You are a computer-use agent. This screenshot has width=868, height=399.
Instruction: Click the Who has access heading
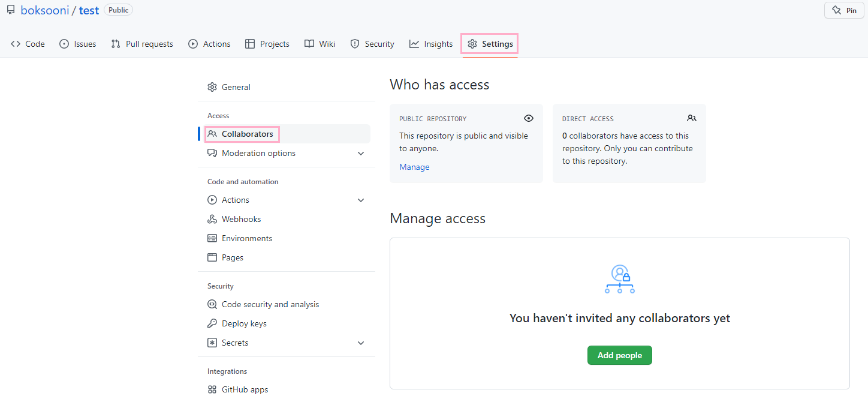pos(439,85)
